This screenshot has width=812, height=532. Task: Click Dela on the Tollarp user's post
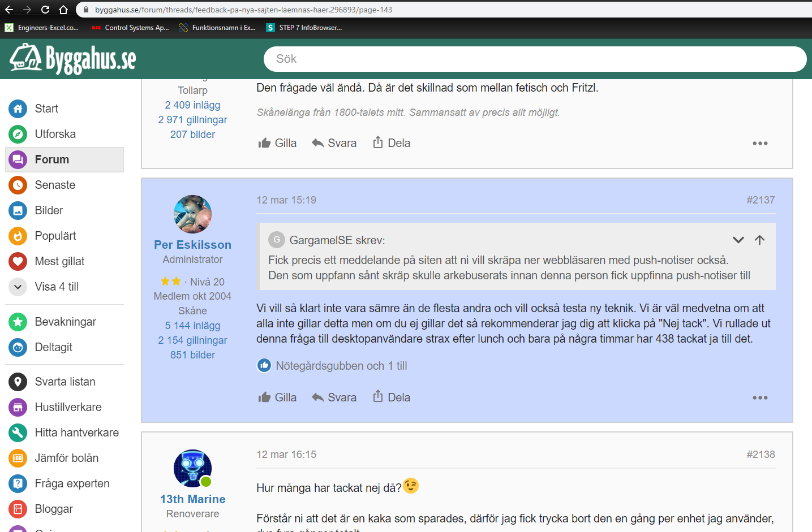[392, 142]
